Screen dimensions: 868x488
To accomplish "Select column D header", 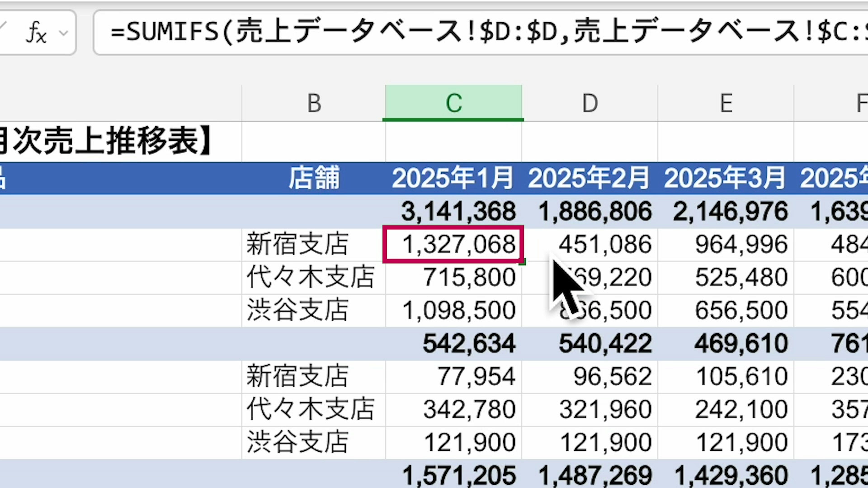I will (x=590, y=103).
